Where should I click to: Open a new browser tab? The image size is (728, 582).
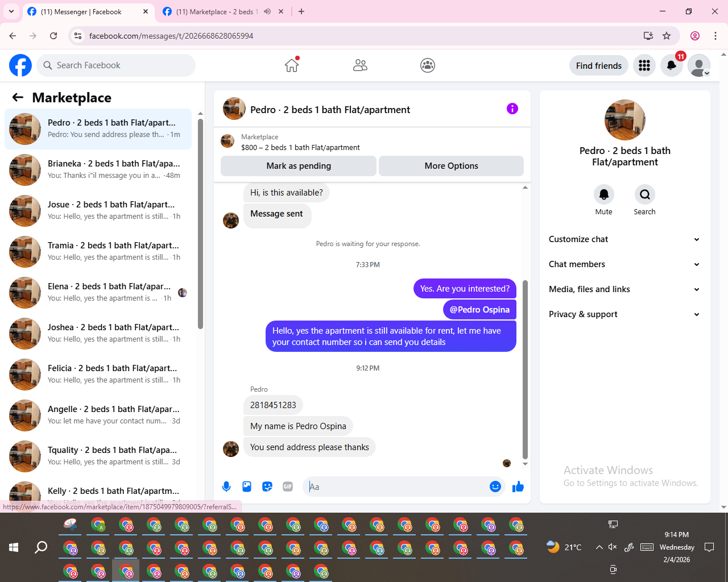[301, 11]
